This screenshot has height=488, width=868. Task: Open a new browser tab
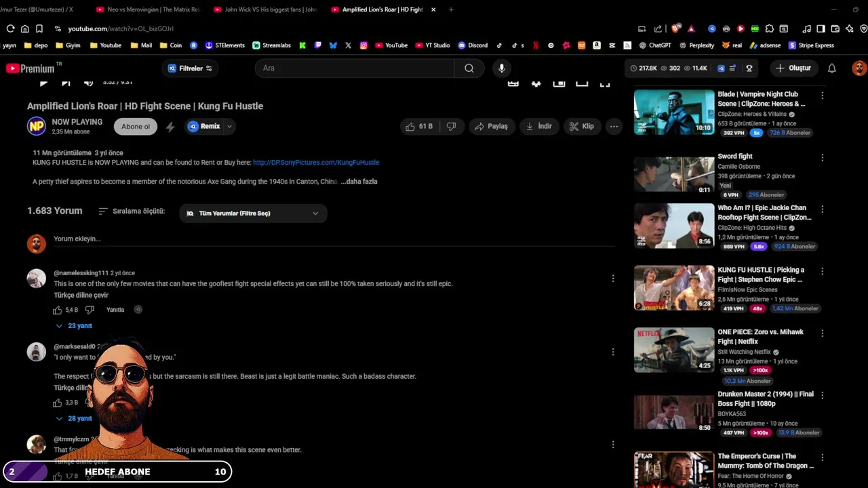451,9
